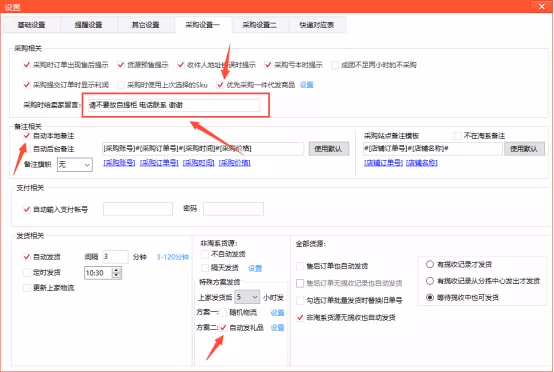Click the 采购时给卖家留言 message field

pyautogui.click(x=173, y=105)
